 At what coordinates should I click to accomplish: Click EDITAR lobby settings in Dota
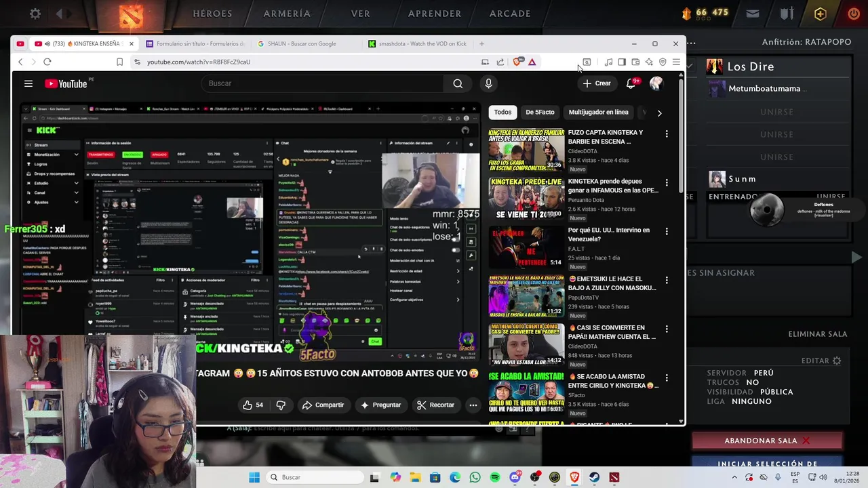(x=821, y=361)
